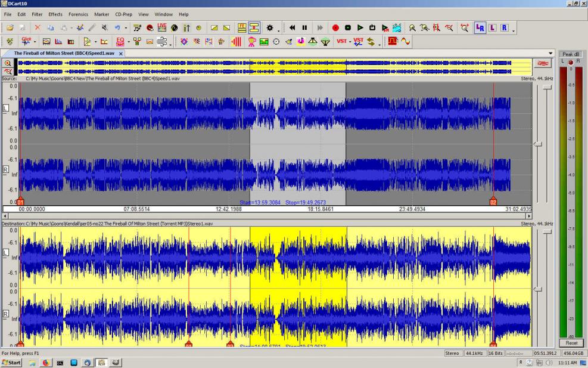Click the VST plugin icon
Image resolution: width=588 pixels, height=368 pixels.
(341, 41)
